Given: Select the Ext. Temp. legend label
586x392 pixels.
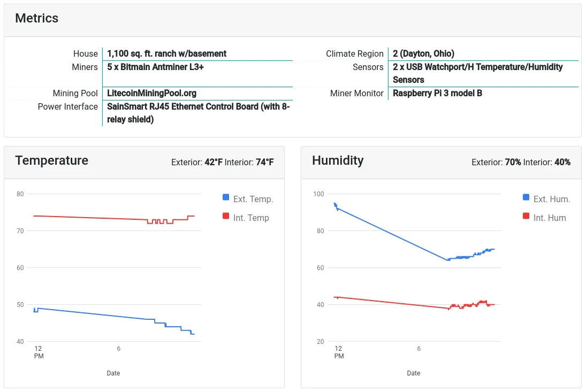Looking at the screenshot, I should point(253,199).
